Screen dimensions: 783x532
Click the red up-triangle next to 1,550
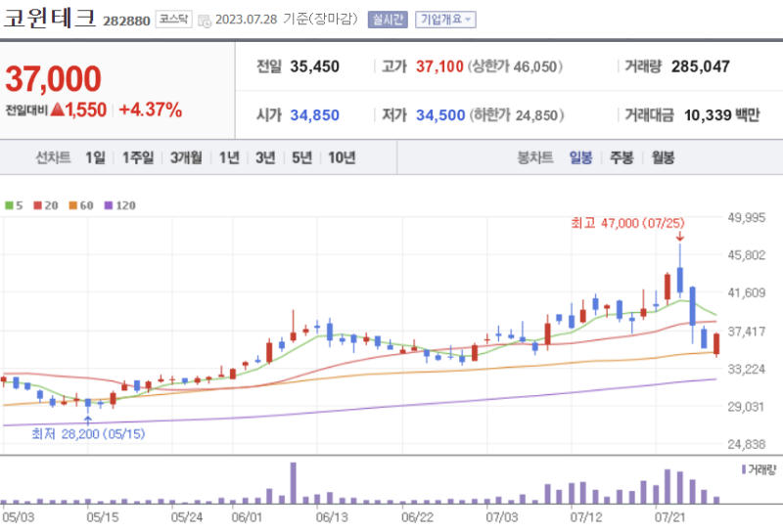click(x=58, y=109)
